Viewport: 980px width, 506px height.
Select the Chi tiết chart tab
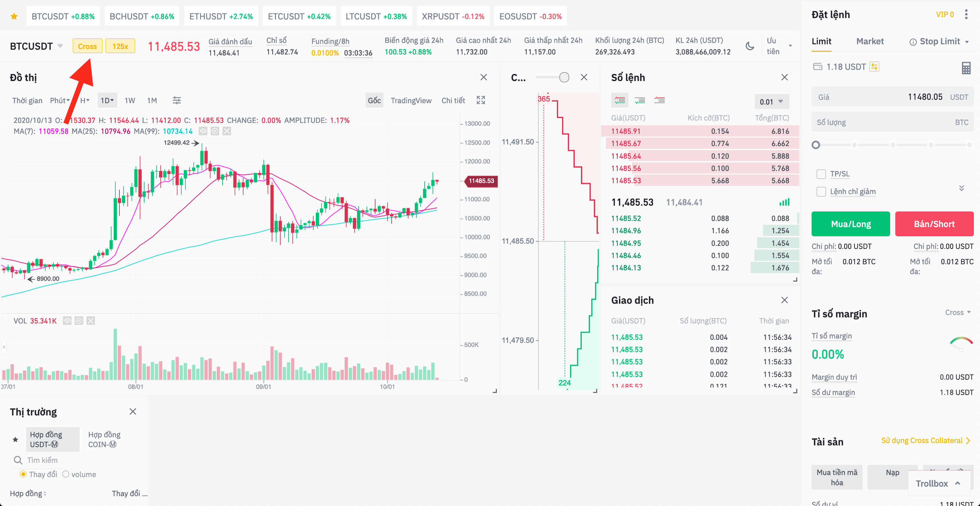453,100
